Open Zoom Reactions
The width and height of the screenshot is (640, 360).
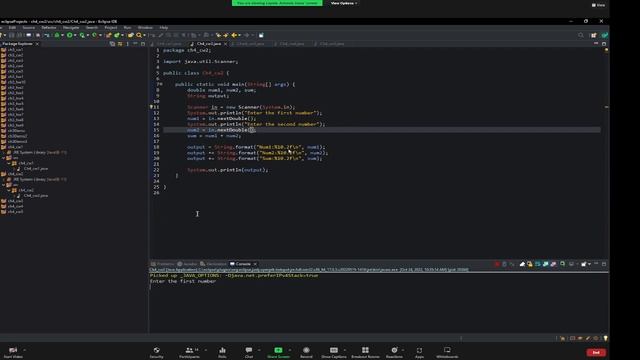394,352
